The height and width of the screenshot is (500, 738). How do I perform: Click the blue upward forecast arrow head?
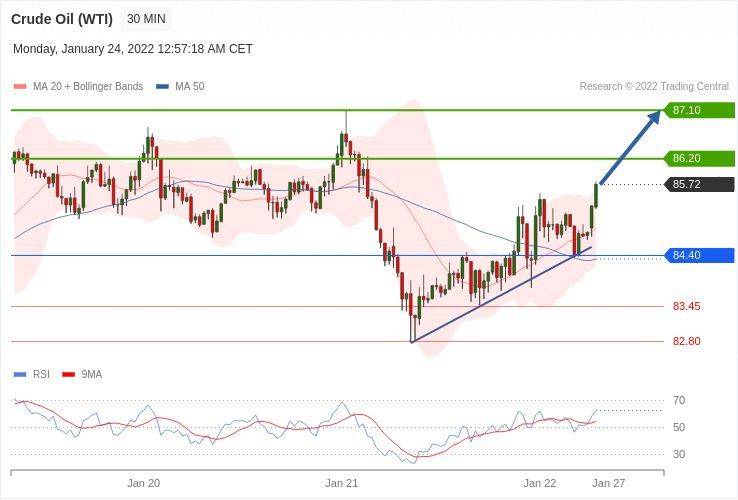[x=653, y=117]
